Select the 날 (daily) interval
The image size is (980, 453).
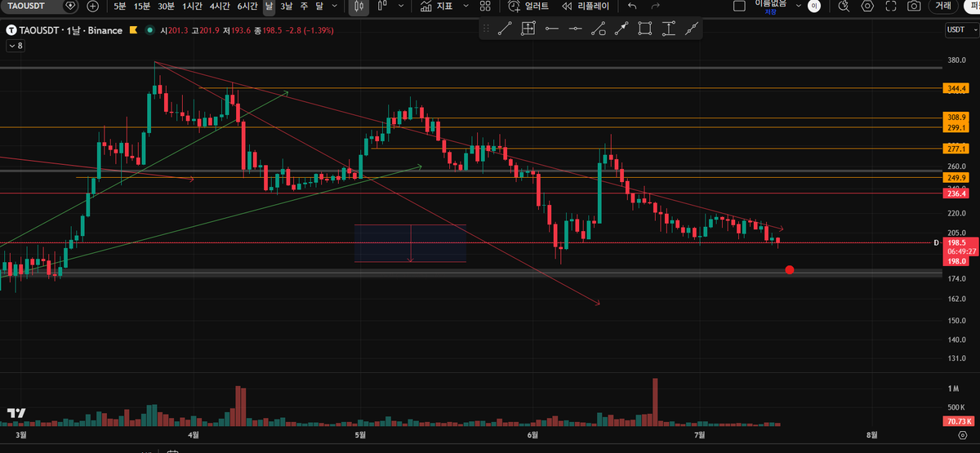click(x=269, y=6)
